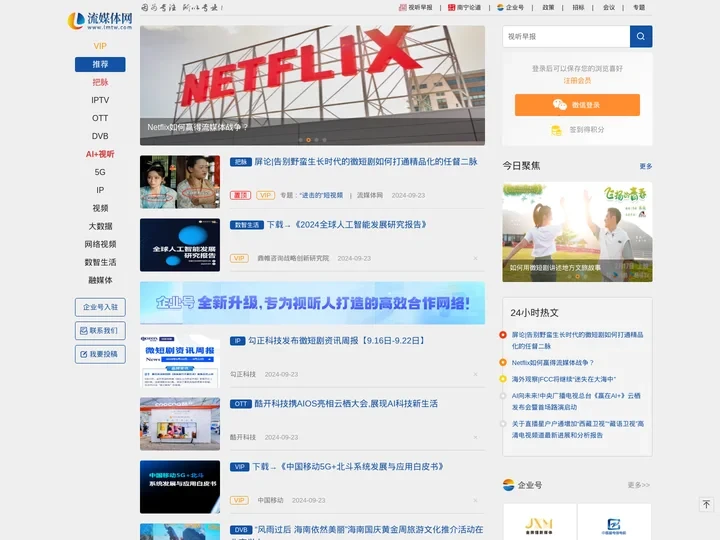The height and width of the screenshot is (540, 720).
Task: Open the 微短剧 article thumbnail with two women
Action: (180, 182)
